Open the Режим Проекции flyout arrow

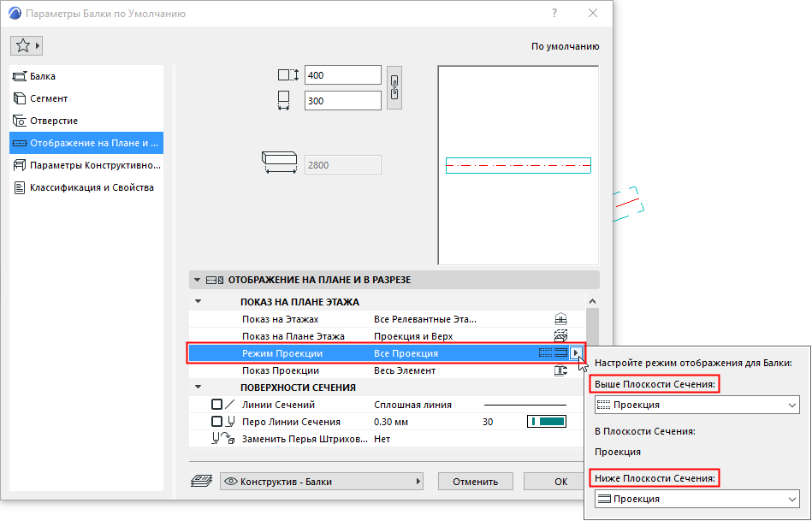[576, 353]
